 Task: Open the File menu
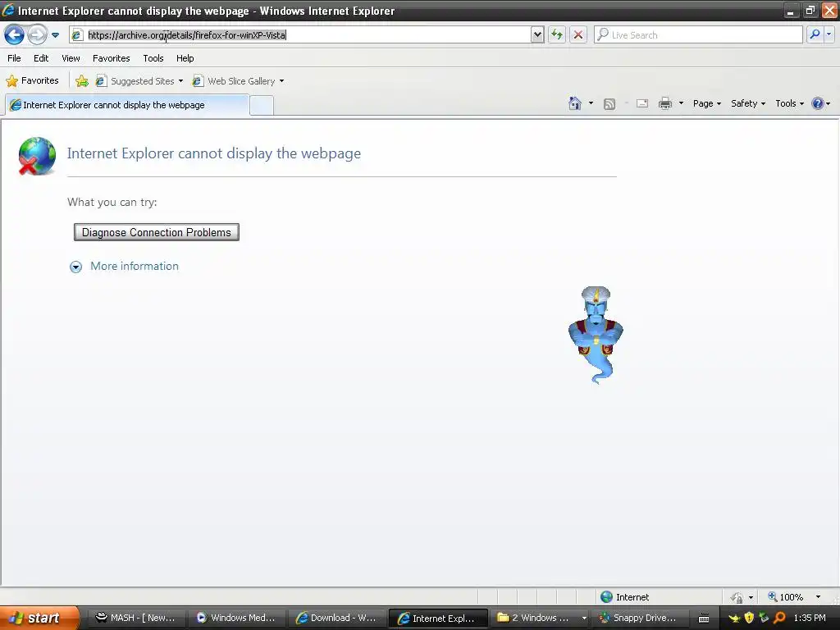[14, 58]
